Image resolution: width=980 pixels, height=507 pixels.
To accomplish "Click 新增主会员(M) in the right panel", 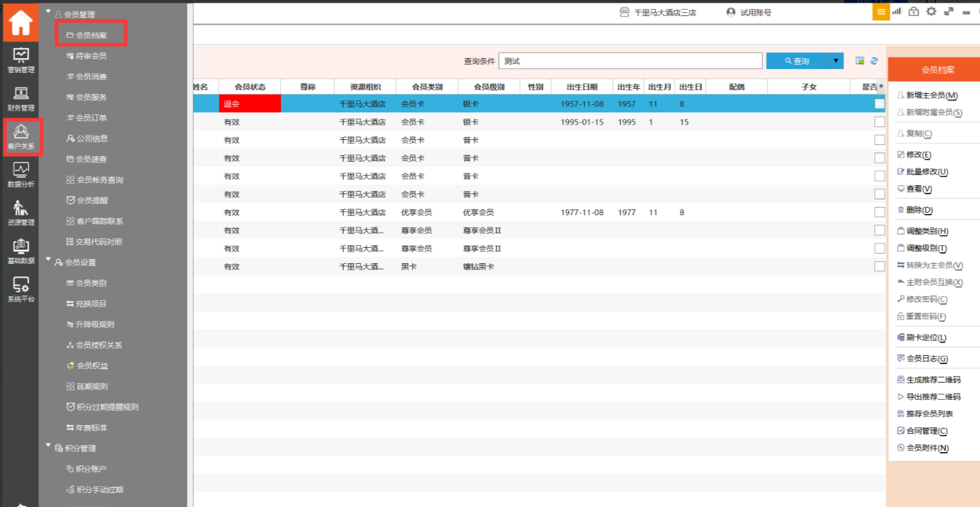I will pyautogui.click(x=931, y=95).
